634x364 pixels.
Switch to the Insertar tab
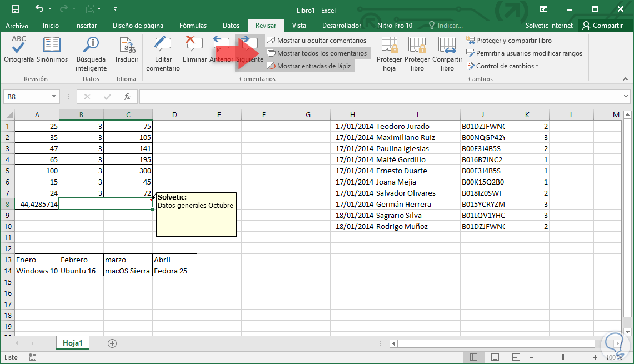pos(86,26)
